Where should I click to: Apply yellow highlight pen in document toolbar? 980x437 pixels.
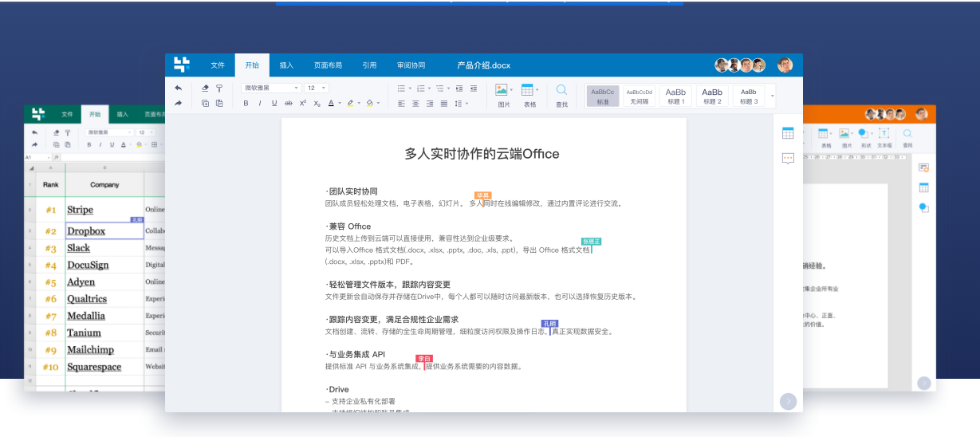(x=350, y=103)
